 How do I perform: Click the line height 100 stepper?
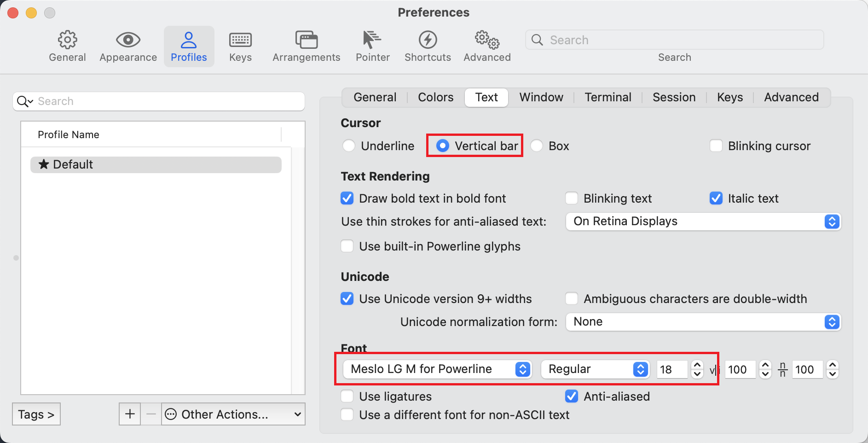[833, 369]
